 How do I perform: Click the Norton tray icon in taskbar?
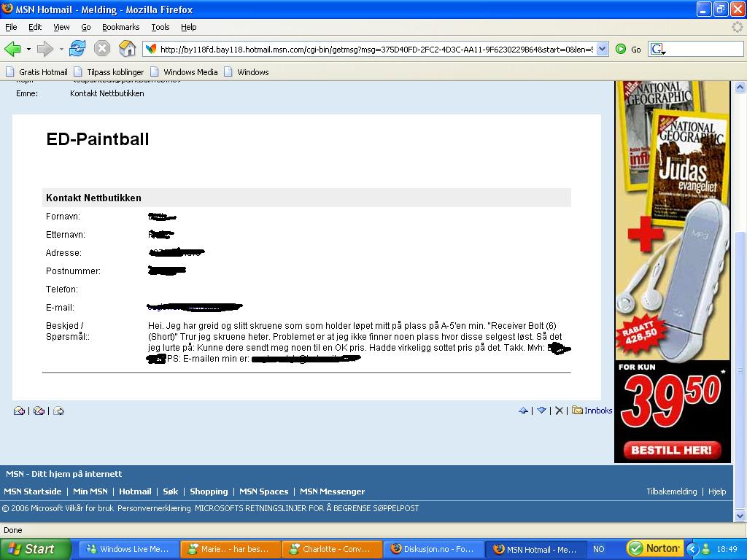[x=656, y=548]
